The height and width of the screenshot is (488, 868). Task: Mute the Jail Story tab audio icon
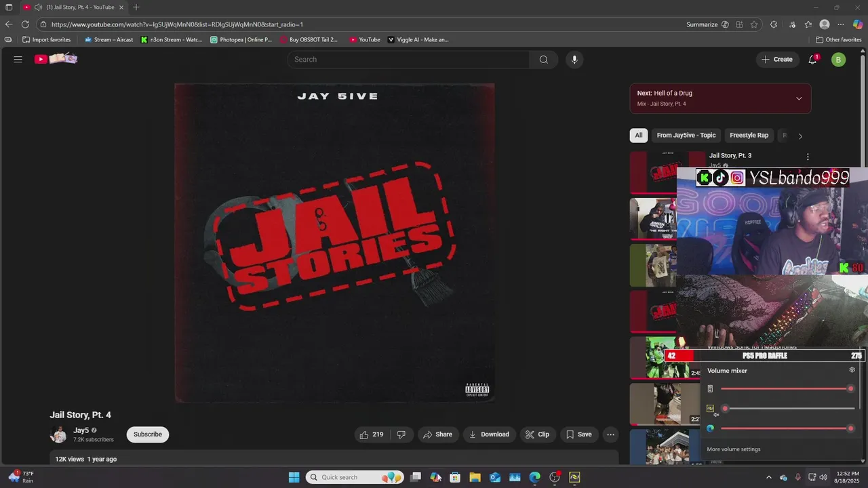(x=38, y=7)
